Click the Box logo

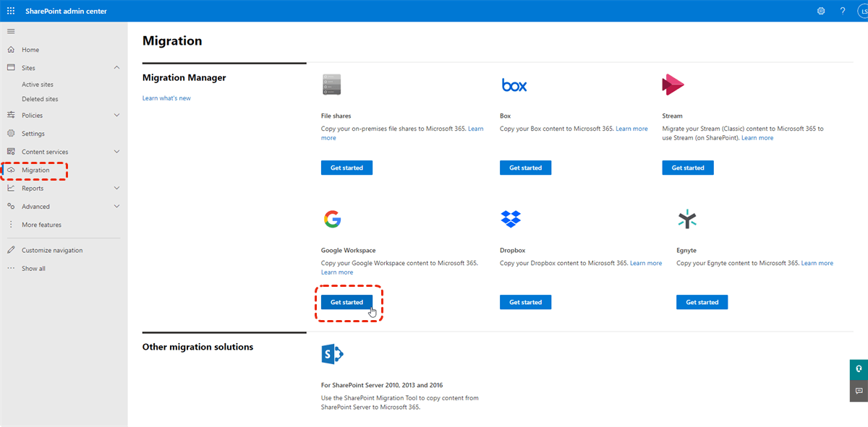pyautogui.click(x=514, y=85)
